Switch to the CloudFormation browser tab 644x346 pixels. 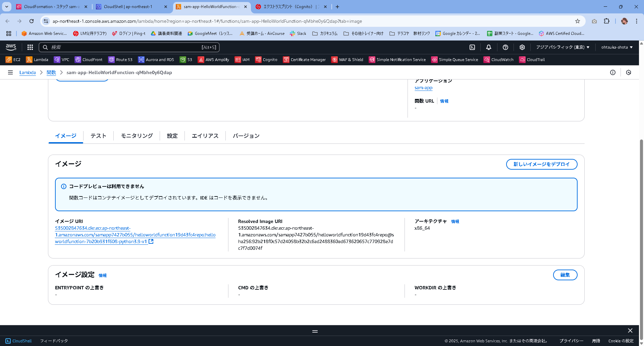tap(52, 7)
